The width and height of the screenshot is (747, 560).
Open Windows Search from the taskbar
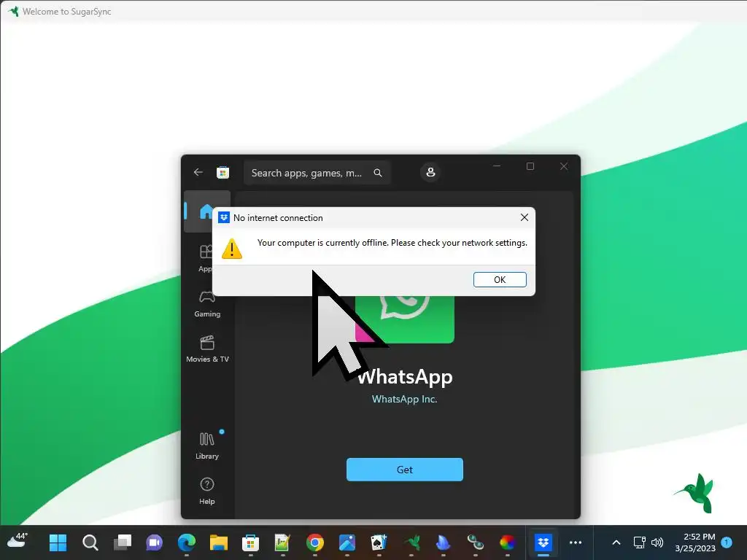90,542
